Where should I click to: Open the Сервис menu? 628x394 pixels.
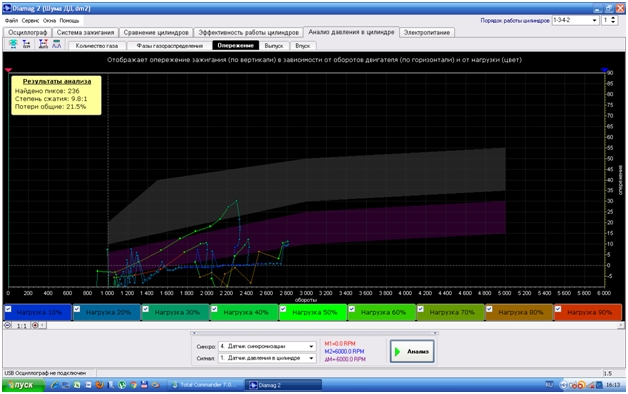click(x=30, y=20)
